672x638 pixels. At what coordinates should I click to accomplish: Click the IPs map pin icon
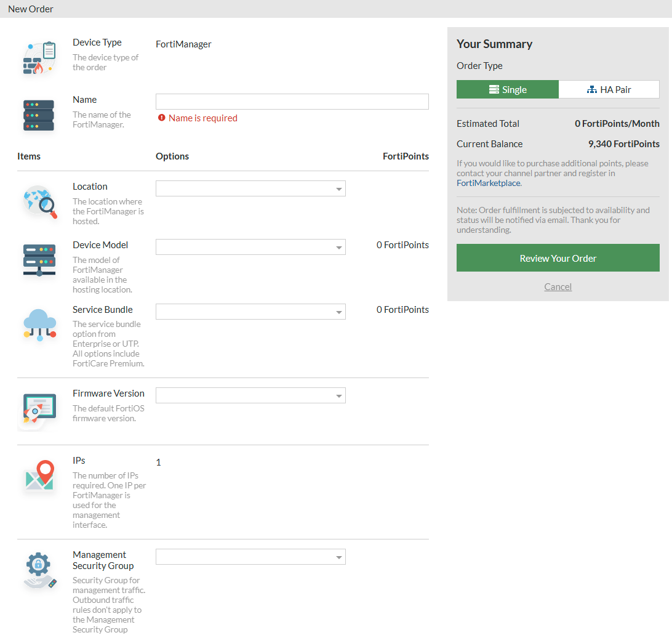(39, 475)
